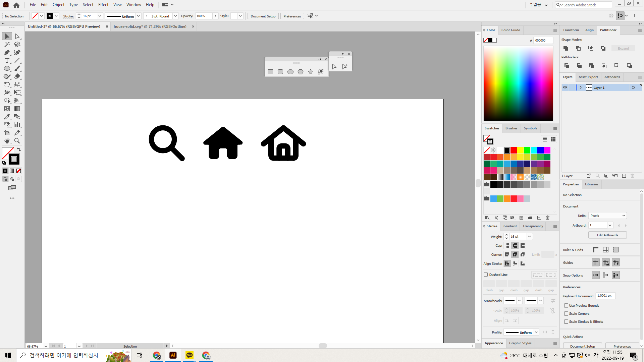Viewport: 644px width, 362px height.
Task: Select the Paintbrush tool
Action: pos(17,68)
